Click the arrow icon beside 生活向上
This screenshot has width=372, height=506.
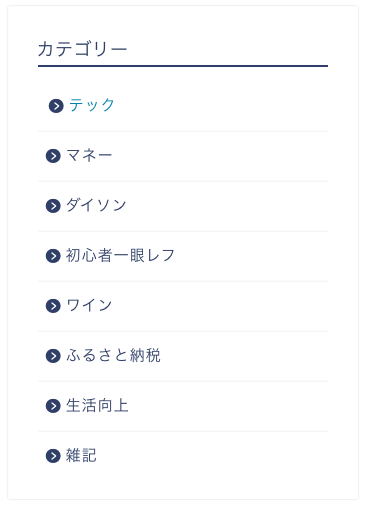[x=53, y=406]
